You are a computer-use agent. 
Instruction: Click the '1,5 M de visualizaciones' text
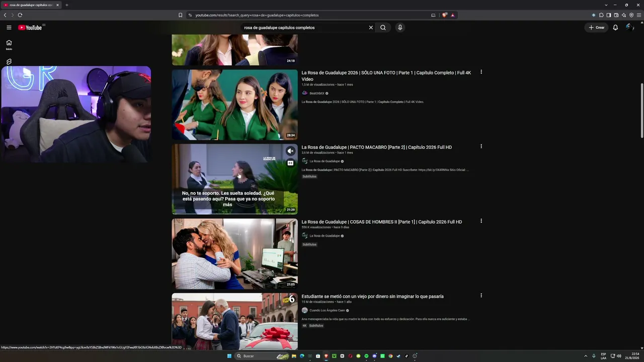click(318, 84)
